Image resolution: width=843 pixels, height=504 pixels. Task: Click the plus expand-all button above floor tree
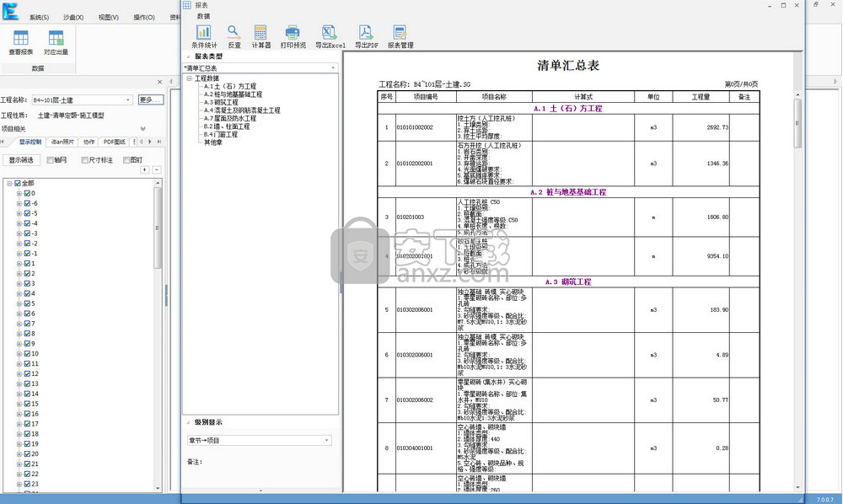click(x=145, y=169)
